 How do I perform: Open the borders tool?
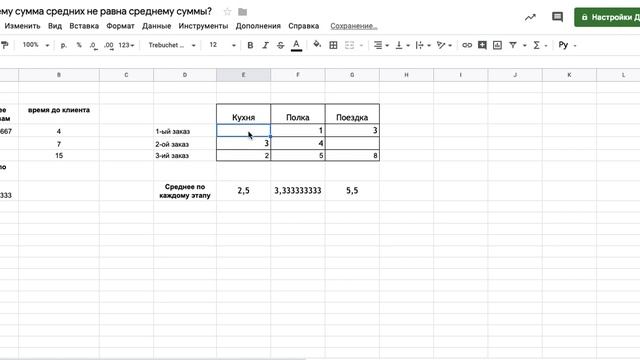click(333, 45)
